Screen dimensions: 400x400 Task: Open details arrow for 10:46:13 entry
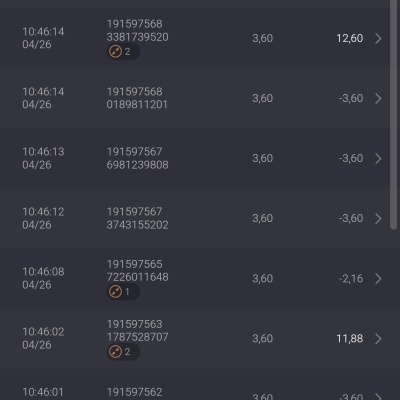coord(378,158)
